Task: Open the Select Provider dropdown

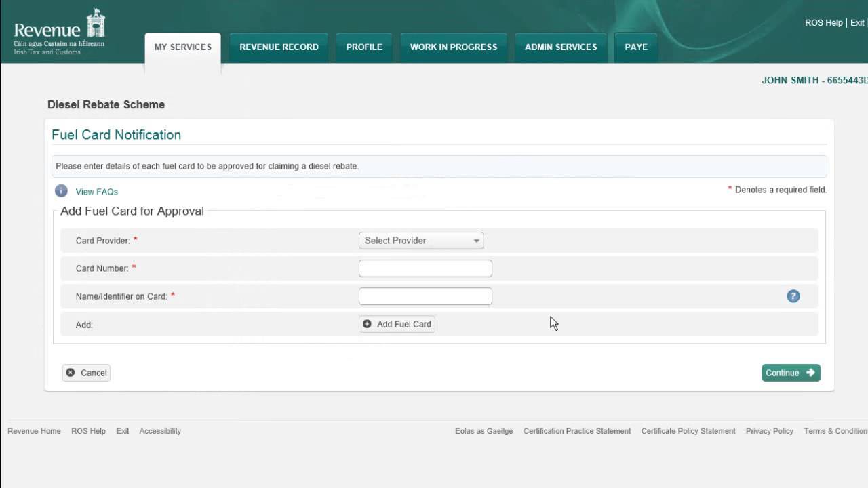Action: (421, 241)
